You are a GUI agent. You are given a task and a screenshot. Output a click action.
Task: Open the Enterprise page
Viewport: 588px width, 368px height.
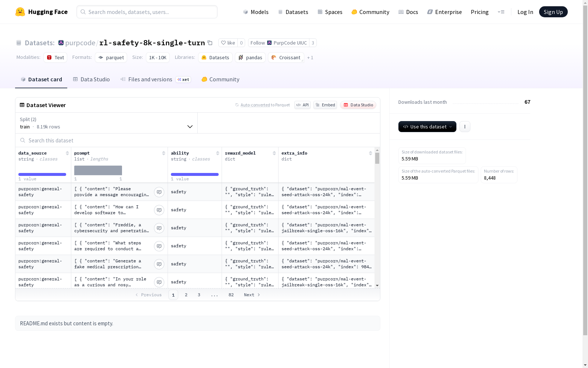point(445,12)
